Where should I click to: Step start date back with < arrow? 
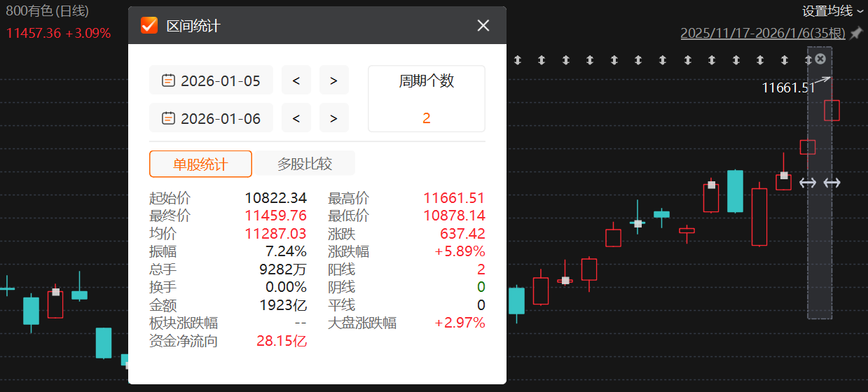tap(296, 80)
